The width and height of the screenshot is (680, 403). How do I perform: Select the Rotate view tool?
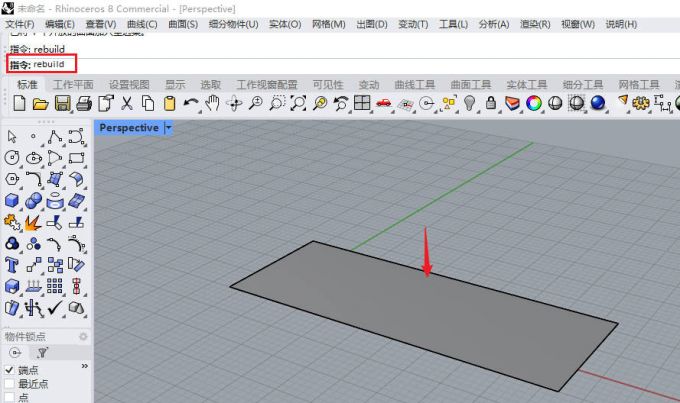click(x=234, y=104)
